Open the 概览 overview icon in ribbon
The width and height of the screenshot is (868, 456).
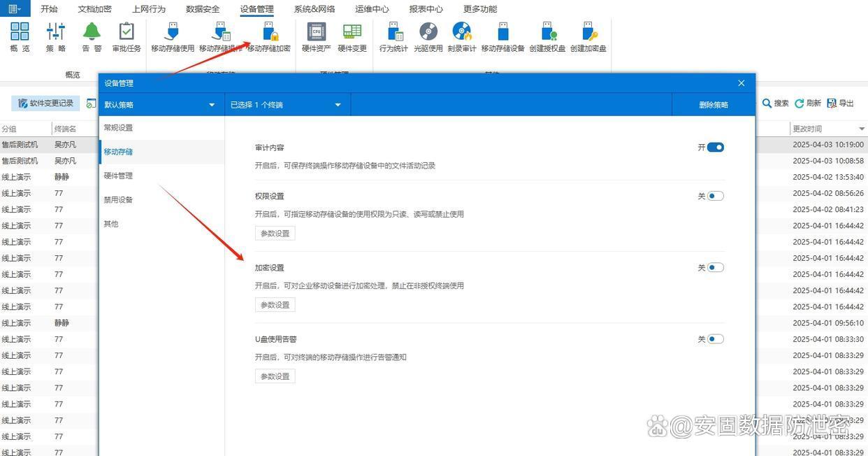[20, 32]
